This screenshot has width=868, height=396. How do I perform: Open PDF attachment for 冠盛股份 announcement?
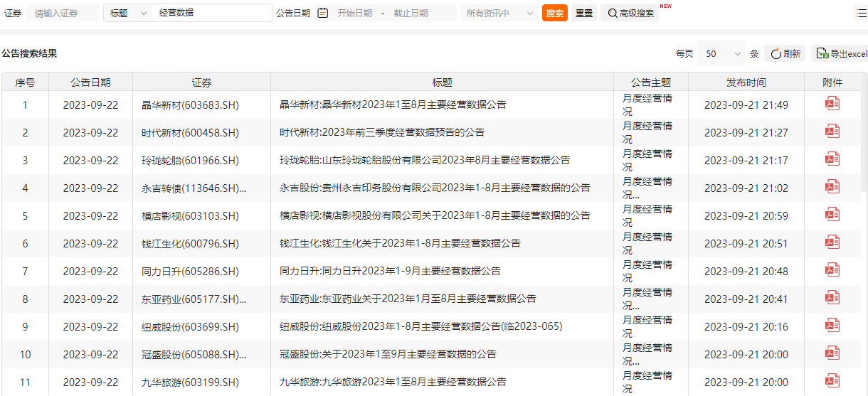point(832,353)
